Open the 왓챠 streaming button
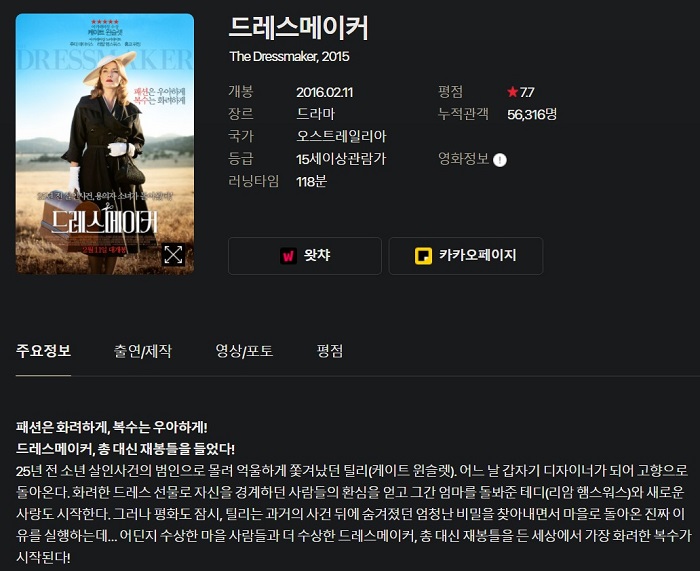700x571 pixels. tap(305, 256)
